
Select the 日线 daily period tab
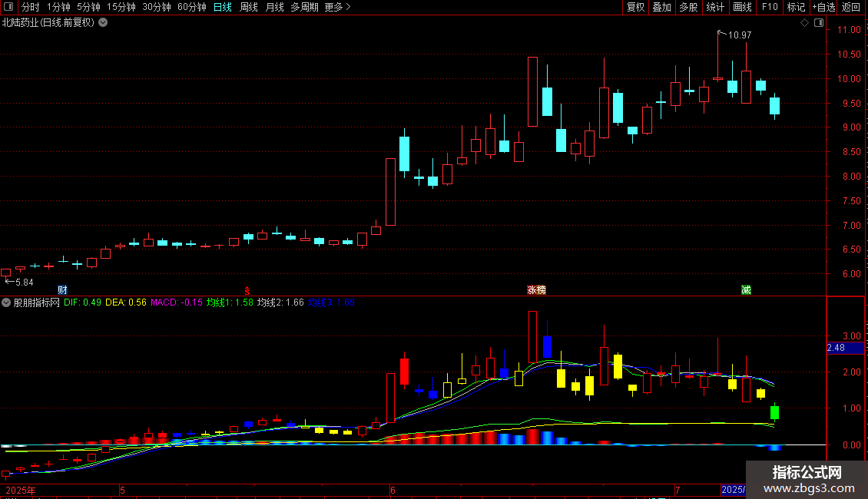pos(223,7)
